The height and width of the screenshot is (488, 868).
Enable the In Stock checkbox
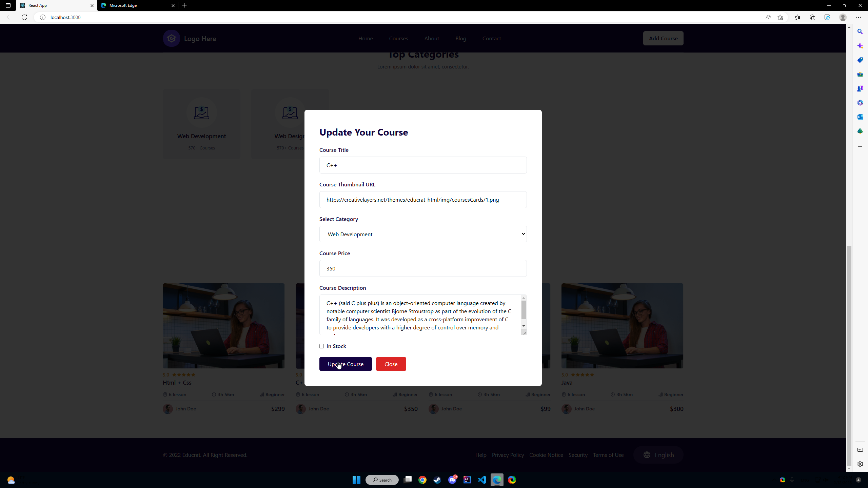pos(321,346)
